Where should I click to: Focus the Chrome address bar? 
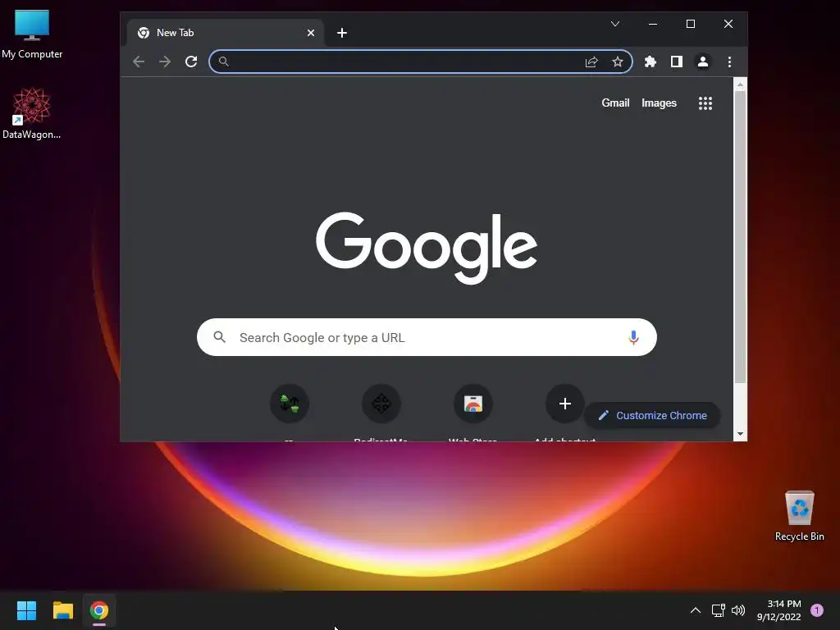(421, 62)
